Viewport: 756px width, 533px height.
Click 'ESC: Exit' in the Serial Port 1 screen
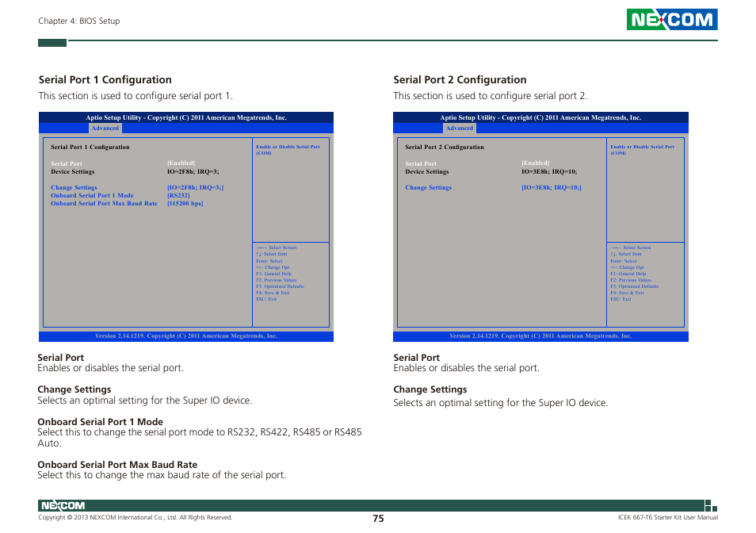266,299
